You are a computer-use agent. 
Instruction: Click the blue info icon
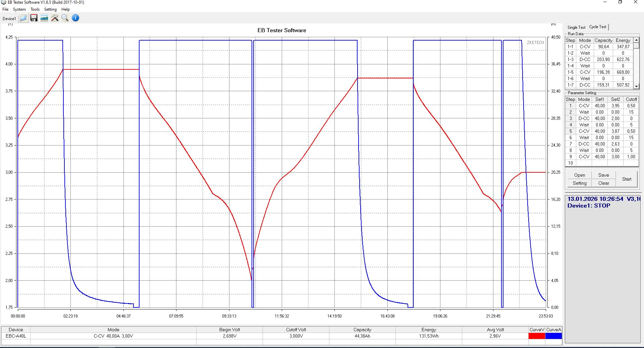(75, 18)
